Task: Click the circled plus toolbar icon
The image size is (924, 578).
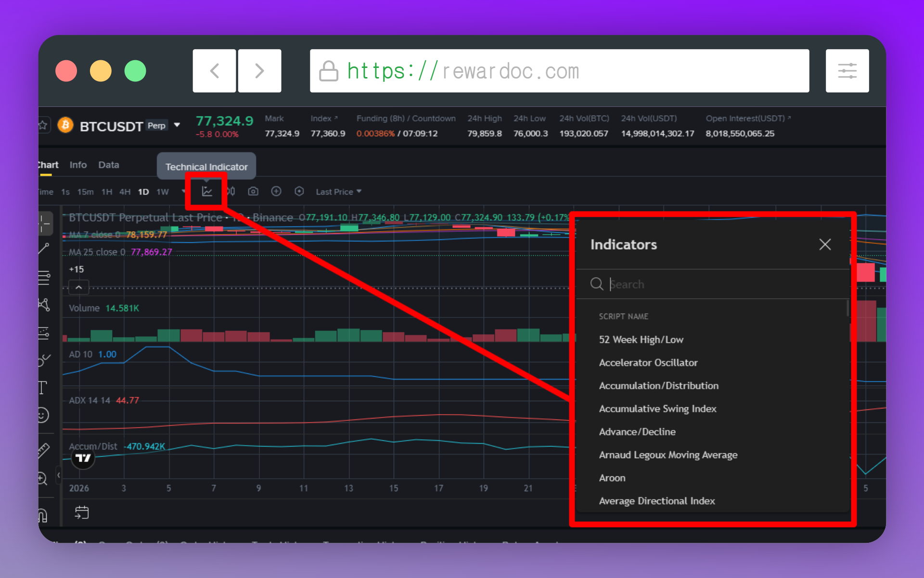Action: point(276,191)
